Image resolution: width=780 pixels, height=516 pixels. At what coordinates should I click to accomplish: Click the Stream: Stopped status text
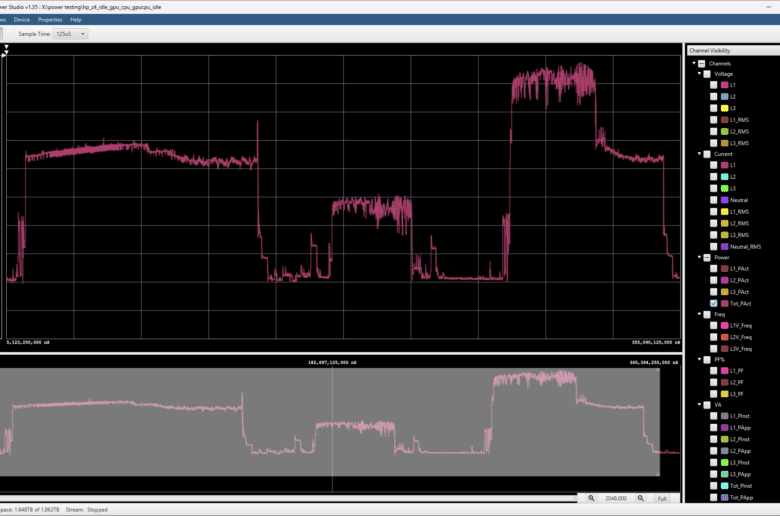(87, 510)
